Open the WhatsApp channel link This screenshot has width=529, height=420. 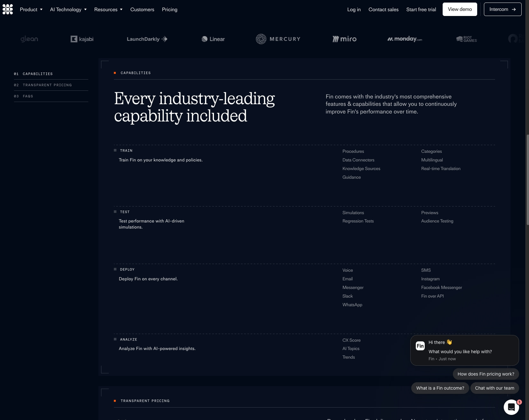(x=352, y=305)
